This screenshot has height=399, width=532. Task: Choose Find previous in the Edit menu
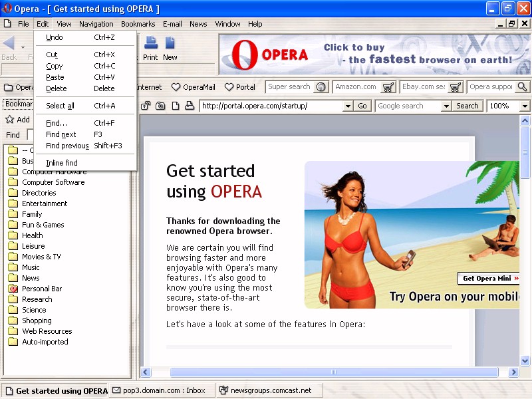(85, 146)
